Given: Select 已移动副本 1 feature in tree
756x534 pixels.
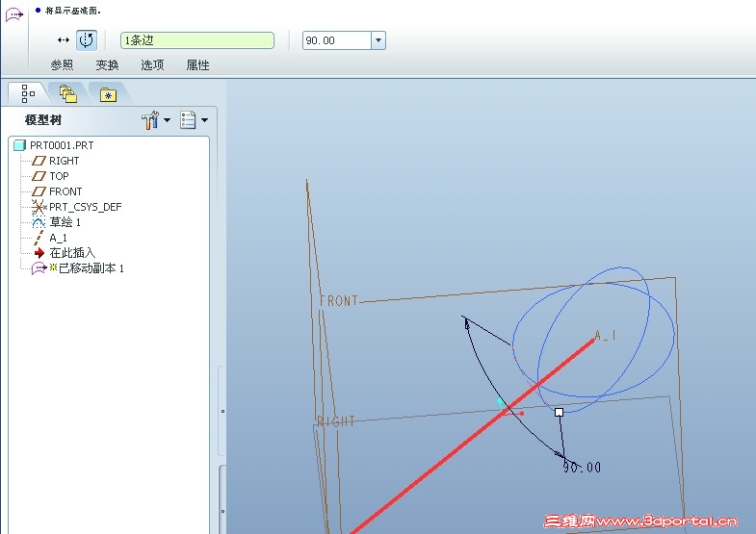Looking at the screenshot, I should tap(91, 268).
